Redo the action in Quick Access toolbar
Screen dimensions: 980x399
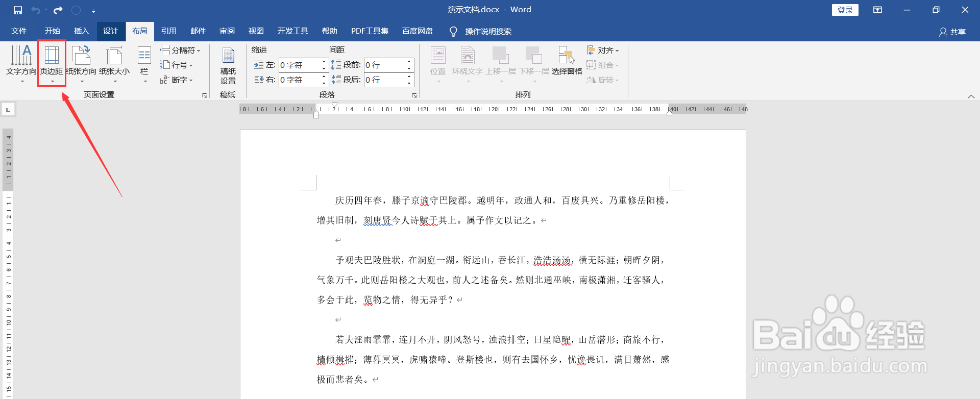[58, 10]
